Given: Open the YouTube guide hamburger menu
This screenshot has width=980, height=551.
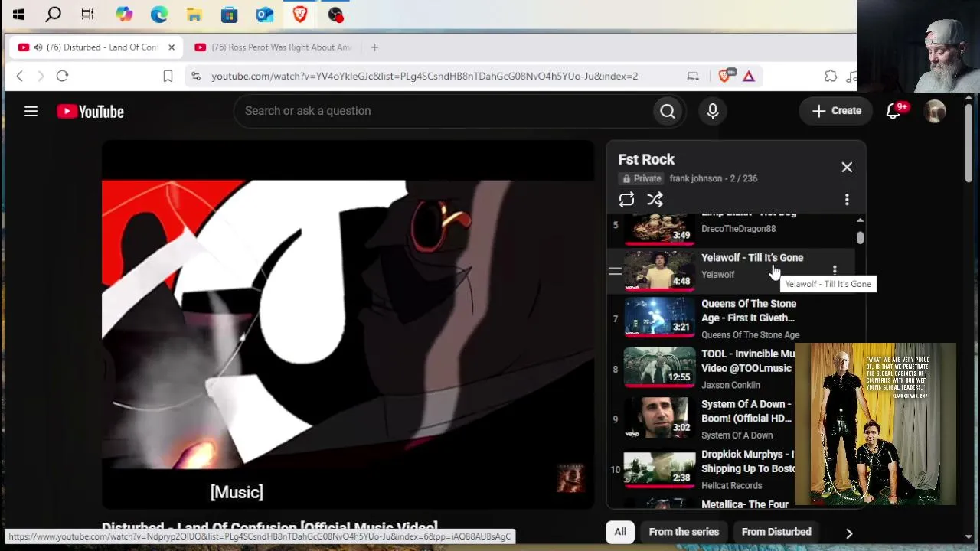Looking at the screenshot, I should [31, 112].
